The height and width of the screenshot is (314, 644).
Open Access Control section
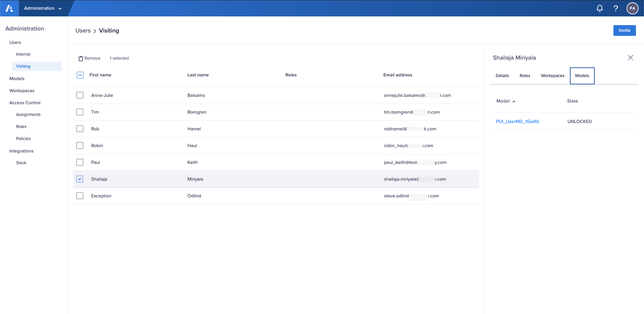(x=25, y=103)
